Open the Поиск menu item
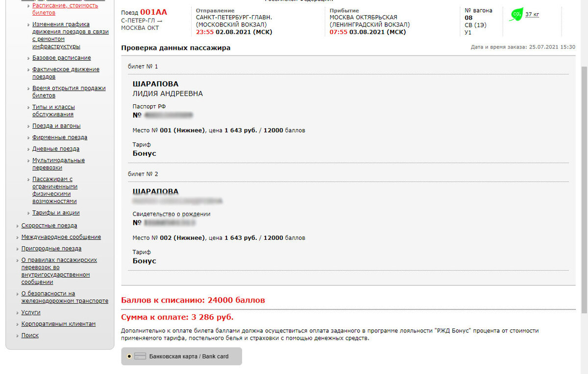The height and width of the screenshot is (374, 588). pos(30,335)
